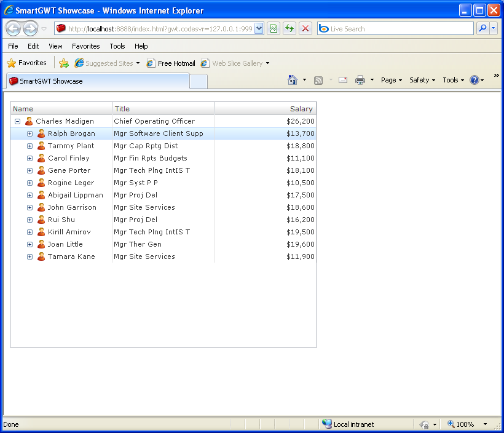Open the Home button dropdown arrow
504x433 pixels.
coord(304,80)
